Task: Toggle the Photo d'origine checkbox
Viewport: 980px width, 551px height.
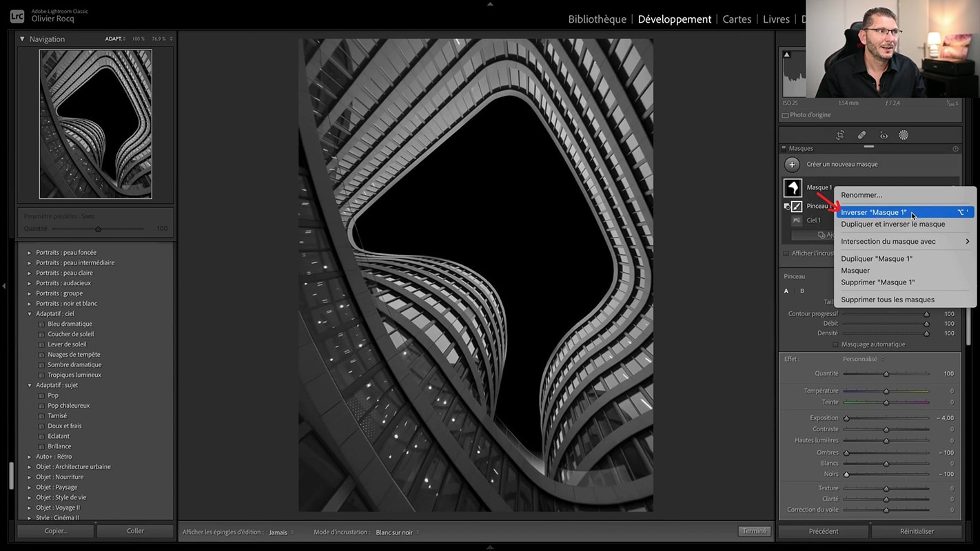Action: 785,115
